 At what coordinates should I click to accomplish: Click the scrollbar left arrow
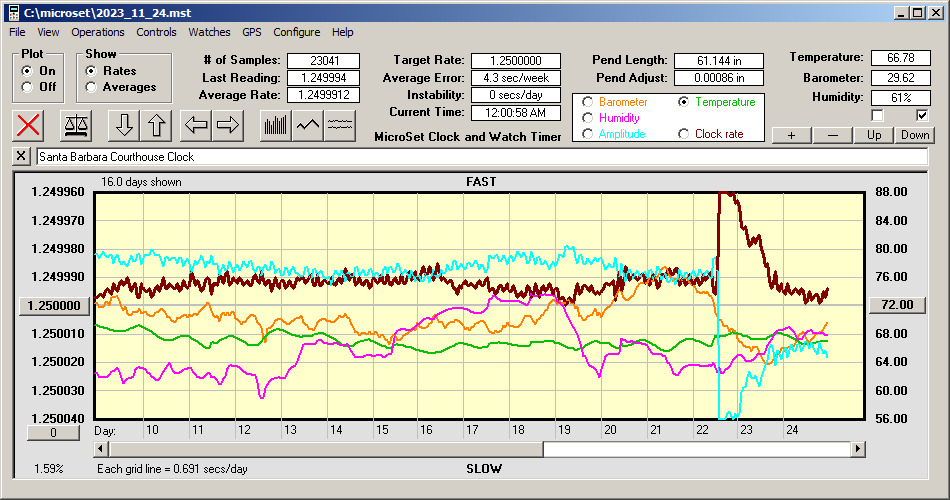pyautogui.click(x=101, y=449)
